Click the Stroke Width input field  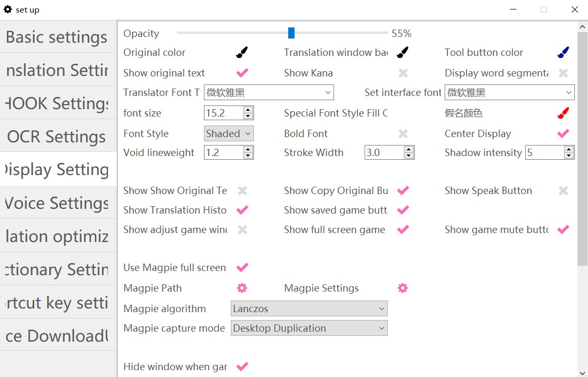coord(384,153)
